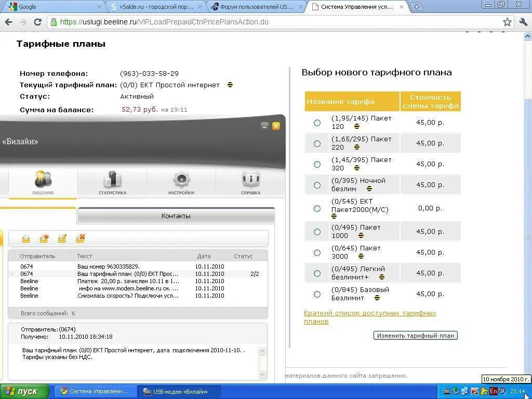The image size is (532, 399).
Task: Select message "инфо на www.modem.beeline.ru"
Action: coord(138,288)
